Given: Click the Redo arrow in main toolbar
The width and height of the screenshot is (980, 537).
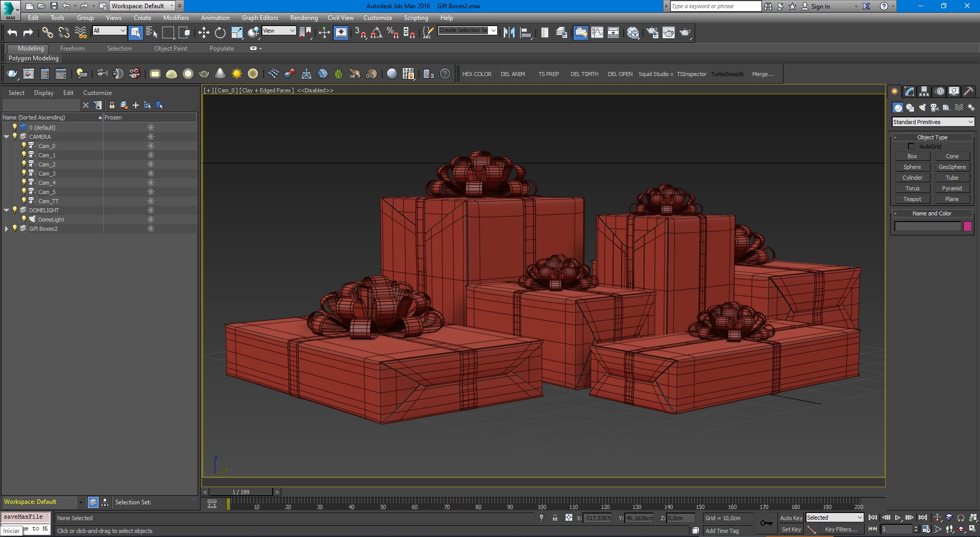Looking at the screenshot, I should click(28, 33).
